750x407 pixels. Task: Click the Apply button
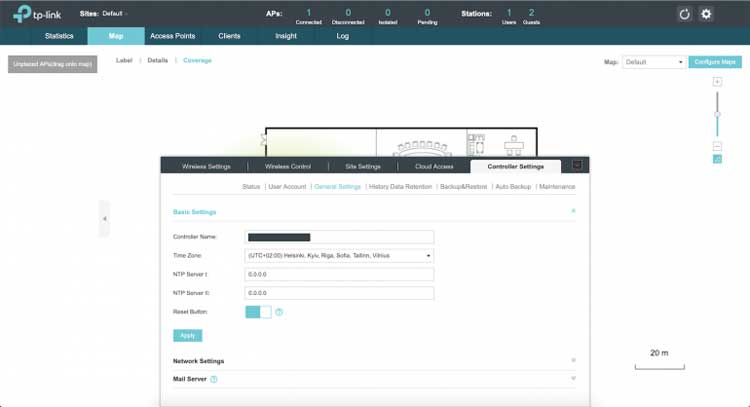tap(187, 335)
